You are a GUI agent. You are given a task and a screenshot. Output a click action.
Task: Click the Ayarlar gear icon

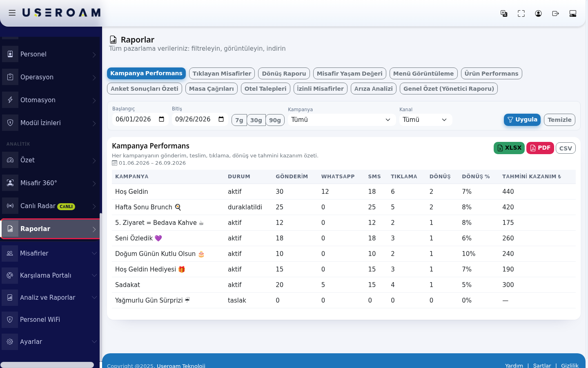click(10, 341)
